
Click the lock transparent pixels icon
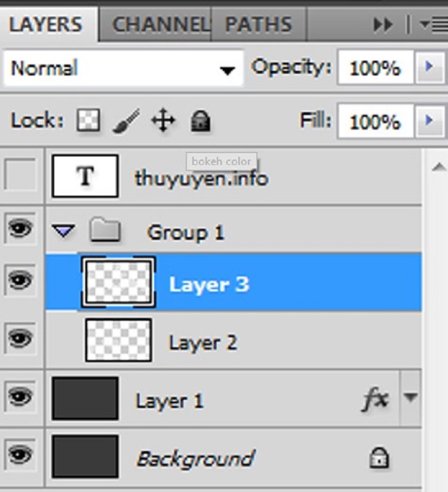(x=89, y=120)
